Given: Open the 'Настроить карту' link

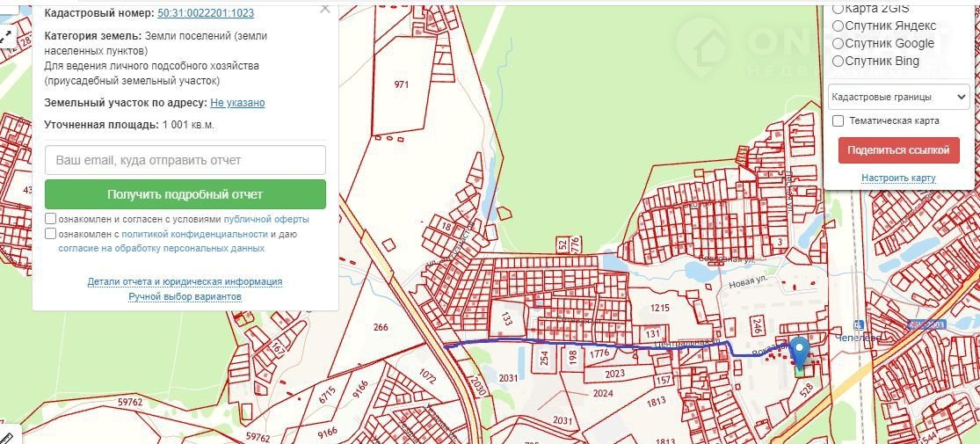Looking at the screenshot, I should coord(898,178).
